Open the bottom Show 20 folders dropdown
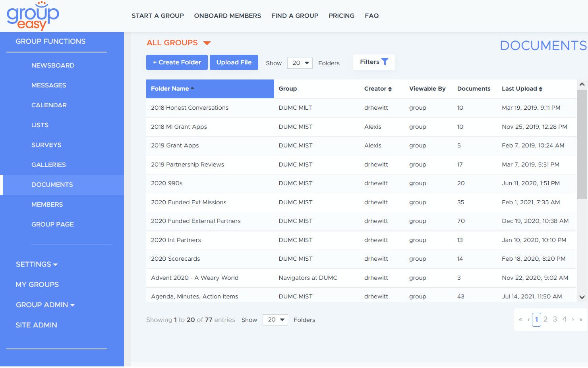588x368 pixels. coord(275,320)
